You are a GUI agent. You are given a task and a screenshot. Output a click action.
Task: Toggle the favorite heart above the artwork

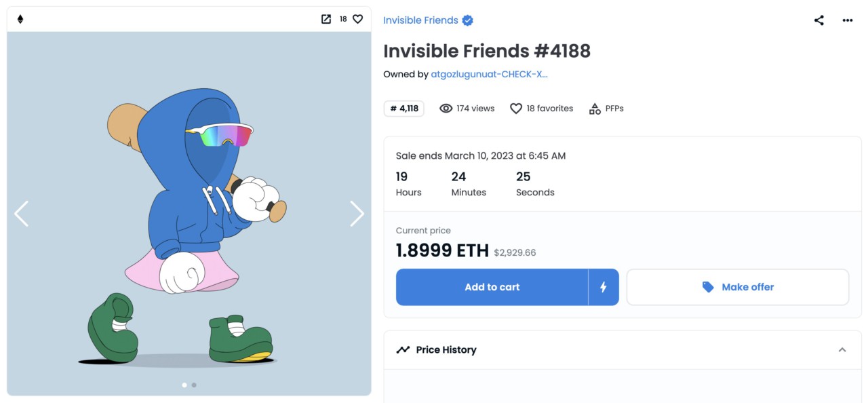(358, 19)
